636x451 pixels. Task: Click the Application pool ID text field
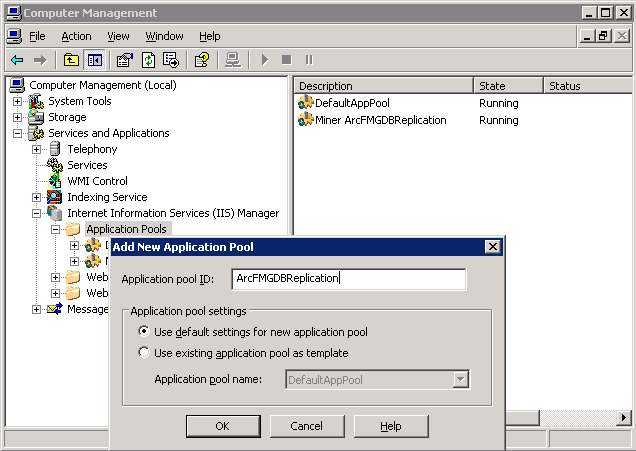click(x=348, y=279)
